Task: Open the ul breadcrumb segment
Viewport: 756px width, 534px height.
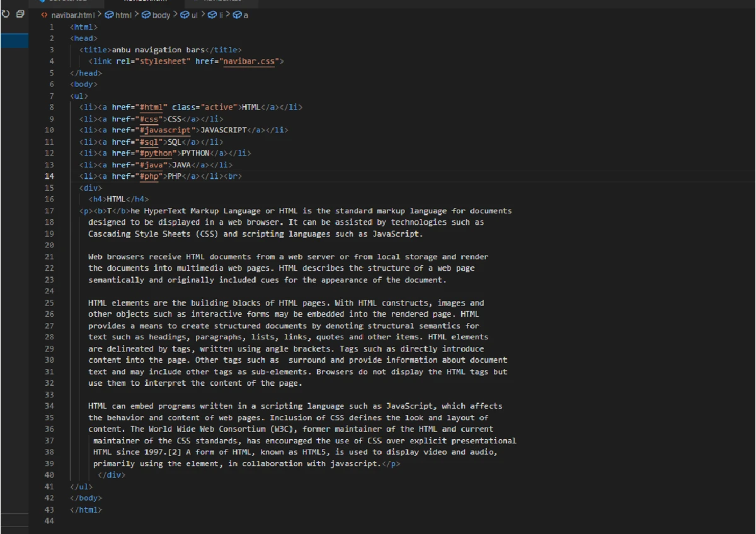Action: click(189, 14)
